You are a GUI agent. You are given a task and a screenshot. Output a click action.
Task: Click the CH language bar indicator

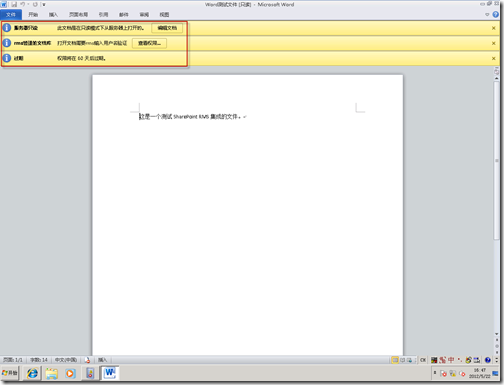point(423,360)
